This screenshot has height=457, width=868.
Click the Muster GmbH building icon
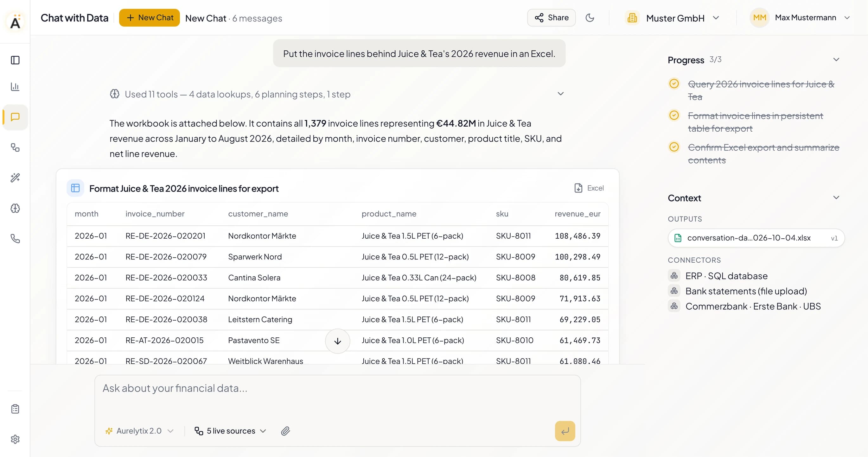click(x=632, y=17)
